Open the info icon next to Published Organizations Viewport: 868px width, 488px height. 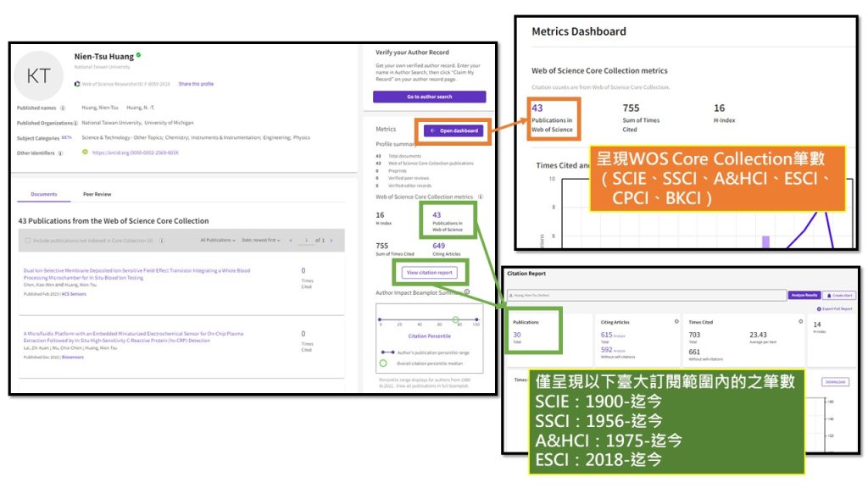tap(75, 123)
